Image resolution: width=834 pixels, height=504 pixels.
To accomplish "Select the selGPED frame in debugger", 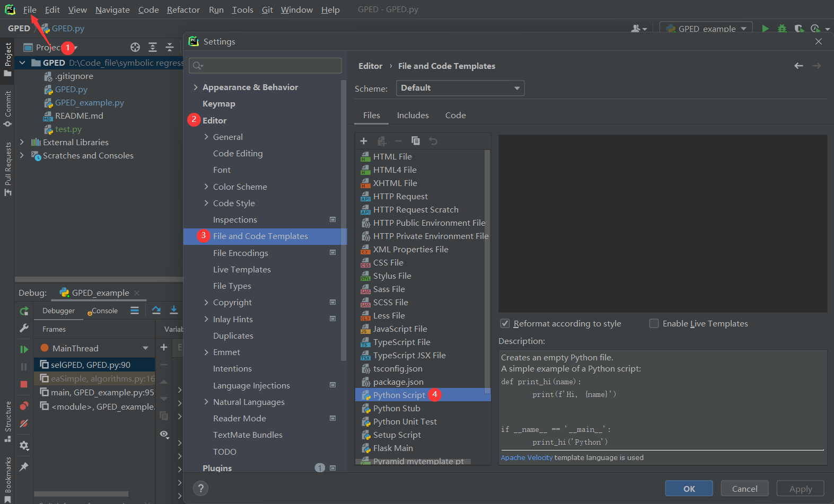I will 94,365.
